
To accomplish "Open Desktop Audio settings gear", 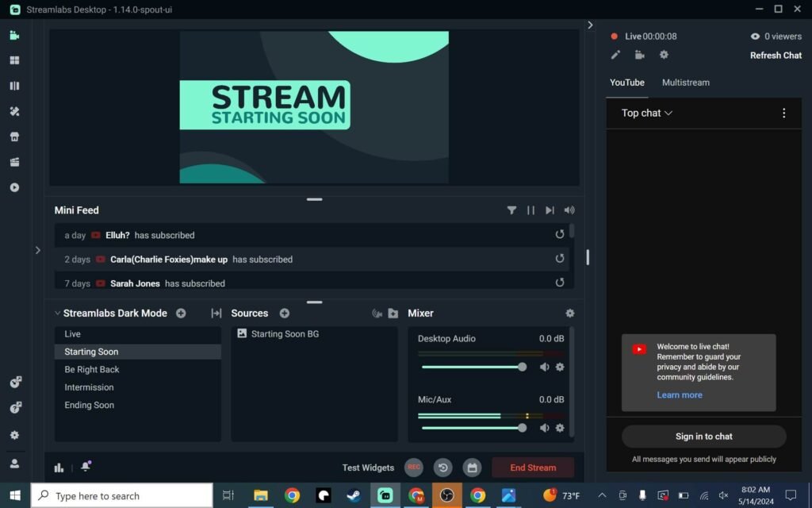I will pyautogui.click(x=560, y=367).
